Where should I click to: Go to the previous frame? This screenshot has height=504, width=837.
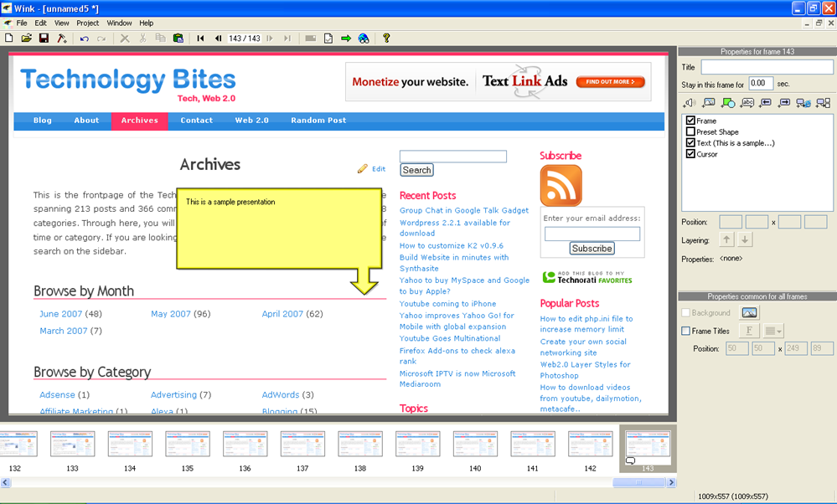pos(218,39)
